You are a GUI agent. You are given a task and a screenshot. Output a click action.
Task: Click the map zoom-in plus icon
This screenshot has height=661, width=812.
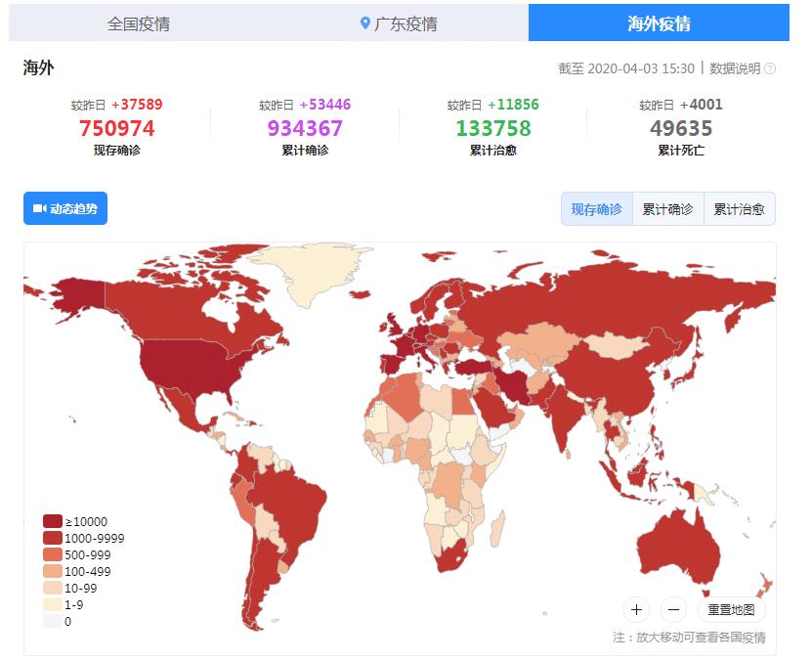point(636,610)
